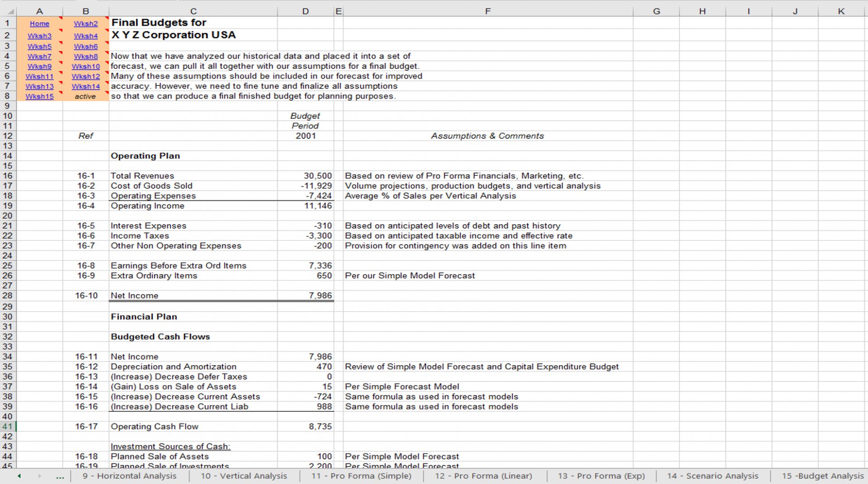Select the Total Revenues value 30,500
868x484 pixels.
(x=306, y=176)
